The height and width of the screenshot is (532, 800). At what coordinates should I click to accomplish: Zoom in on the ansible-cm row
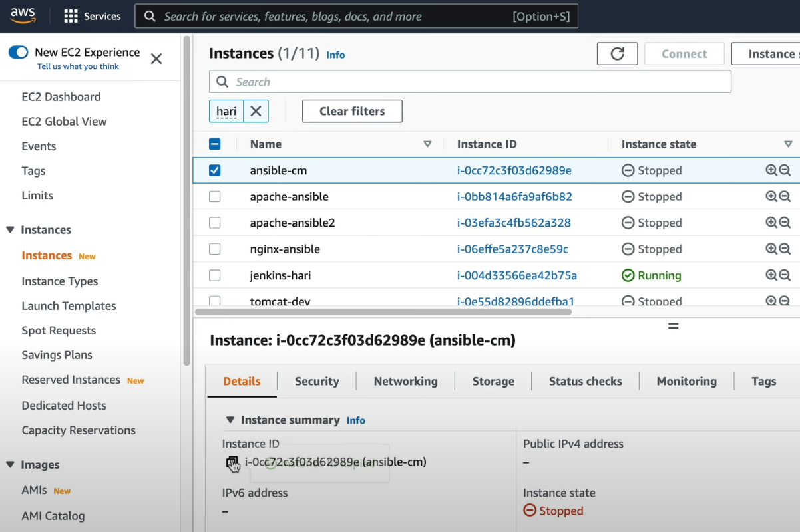point(771,170)
